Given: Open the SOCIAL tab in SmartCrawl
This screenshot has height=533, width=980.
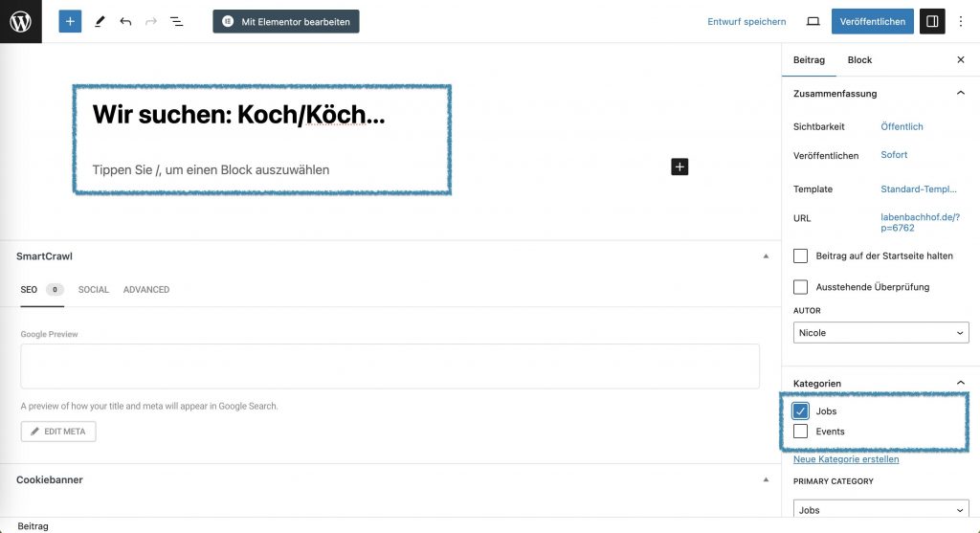Looking at the screenshot, I should coord(94,290).
